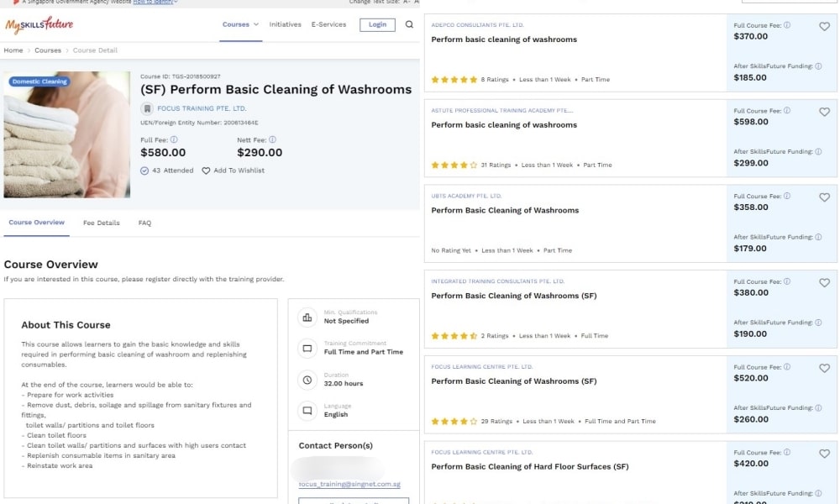
Task: Click the info icon beside Nett Fee
Action: click(273, 139)
